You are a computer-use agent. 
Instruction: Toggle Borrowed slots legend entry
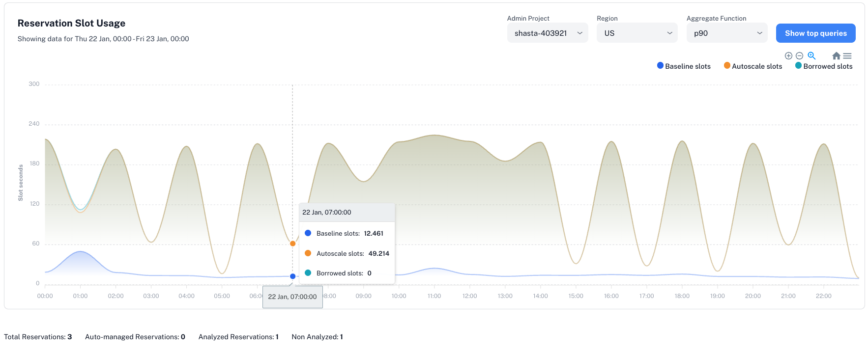(x=824, y=66)
